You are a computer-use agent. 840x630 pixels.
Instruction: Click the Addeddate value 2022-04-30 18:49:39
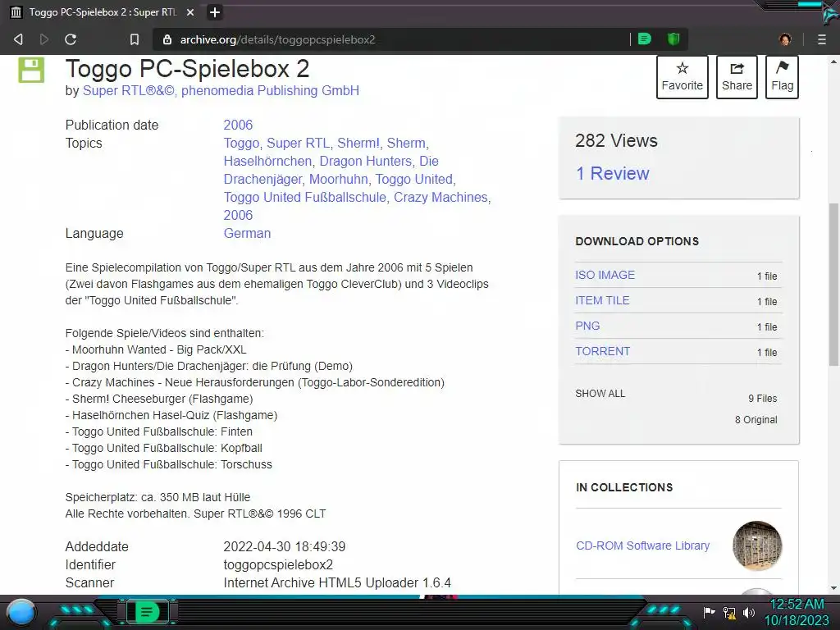coord(285,546)
